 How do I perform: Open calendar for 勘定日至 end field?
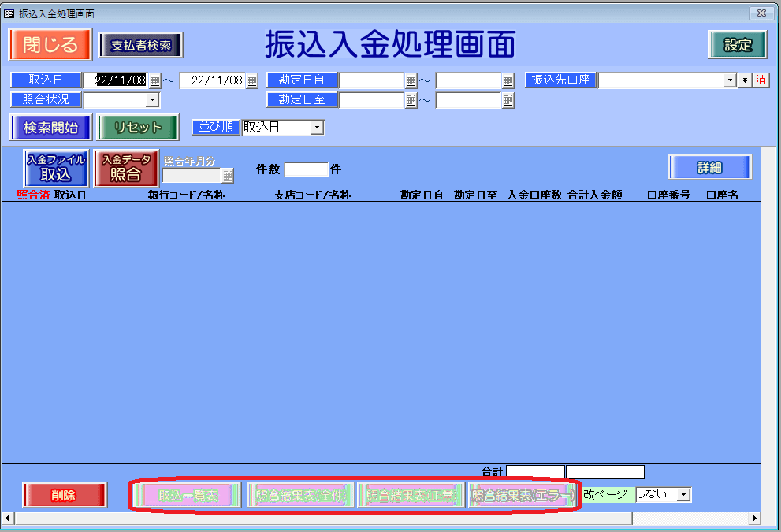(x=508, y=101)
